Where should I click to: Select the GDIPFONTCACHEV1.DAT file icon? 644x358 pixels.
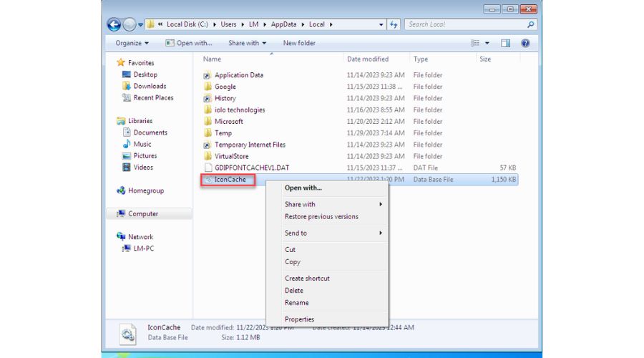(x=208, y=168)
